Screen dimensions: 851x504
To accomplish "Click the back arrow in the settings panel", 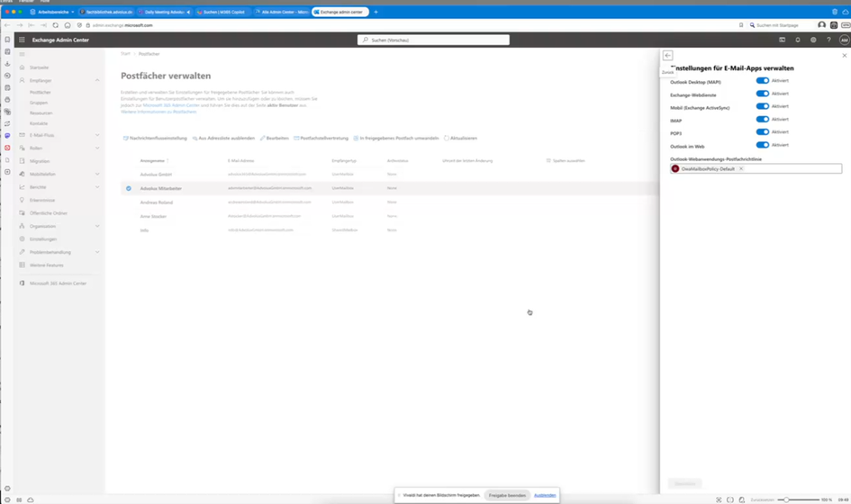I will click(667, 56).
